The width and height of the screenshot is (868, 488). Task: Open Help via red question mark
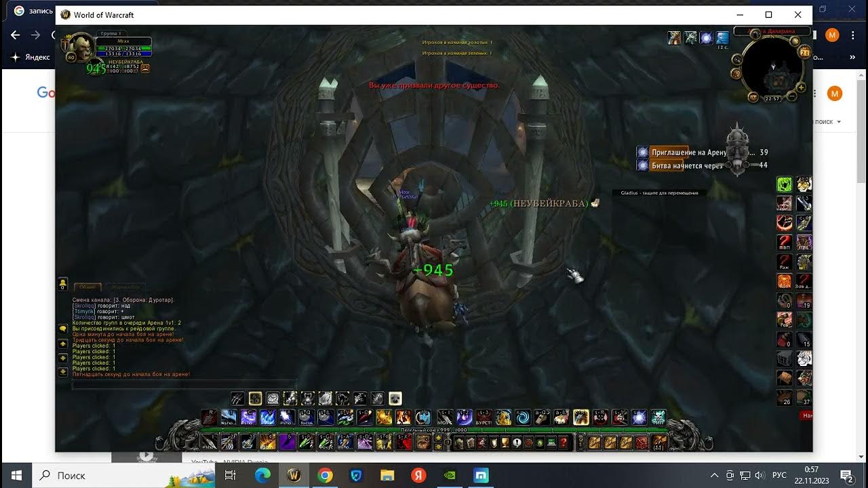click(564, 442)
